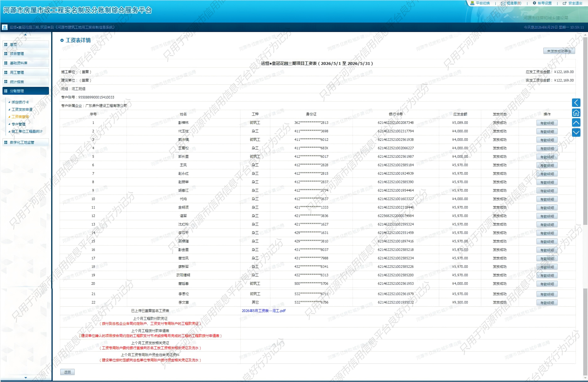
Task: Collapse the sidebar using top arrow
Action: pos(25,34)
